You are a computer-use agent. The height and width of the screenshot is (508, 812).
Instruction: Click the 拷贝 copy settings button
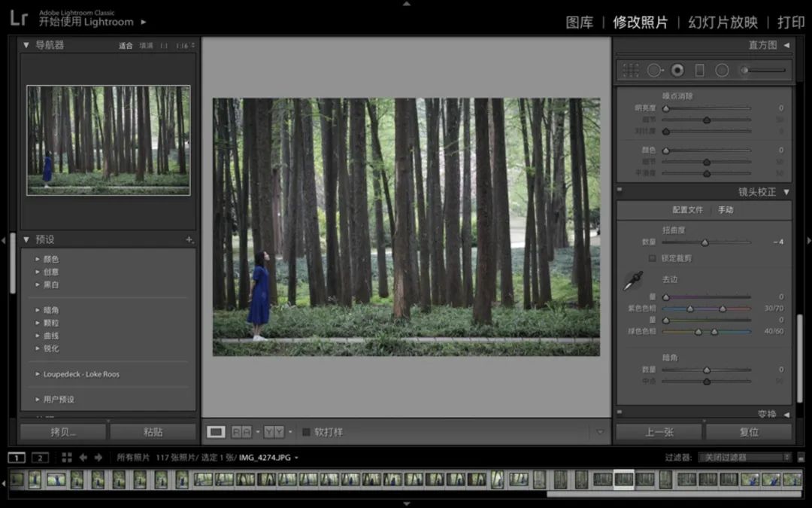coord(63,432)
